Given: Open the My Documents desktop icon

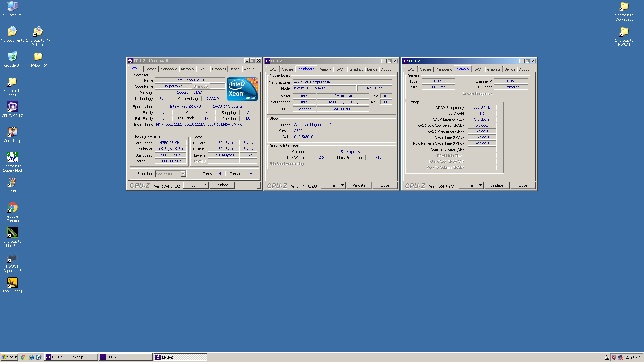Looking at the screenshot, I should click(x=12, y=34).
